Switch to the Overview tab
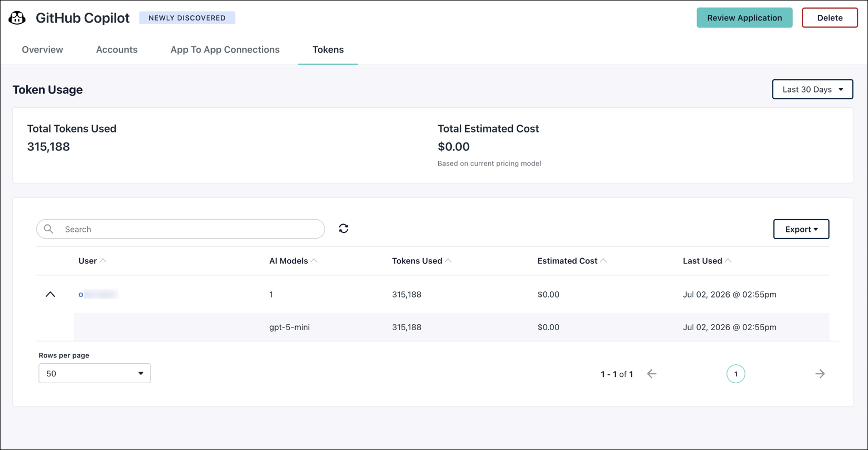The height and width of the screenshot is (450, 868). pyautogui.click(x=43, y=49)
